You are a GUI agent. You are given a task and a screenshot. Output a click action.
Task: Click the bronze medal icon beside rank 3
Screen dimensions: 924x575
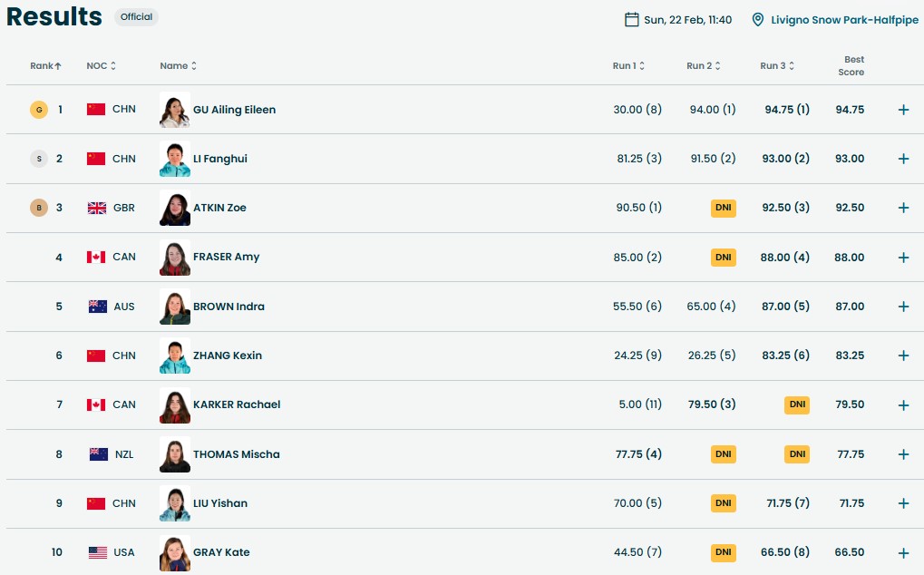pos(38,208)
